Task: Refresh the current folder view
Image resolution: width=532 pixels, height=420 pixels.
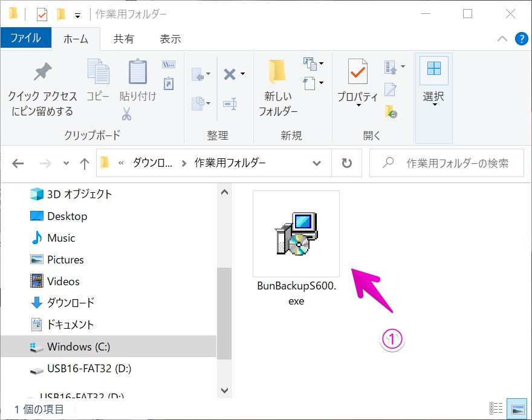Action: point(346,163)
